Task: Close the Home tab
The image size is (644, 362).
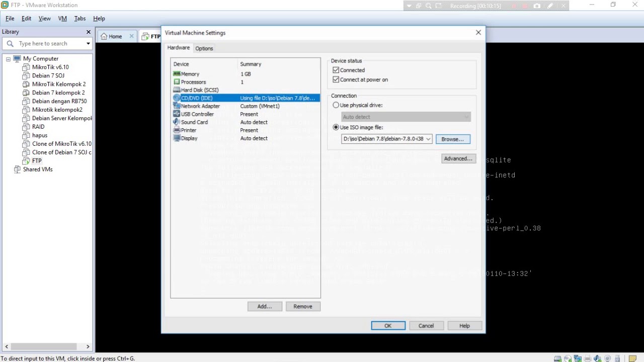Action: pos(131,36)
